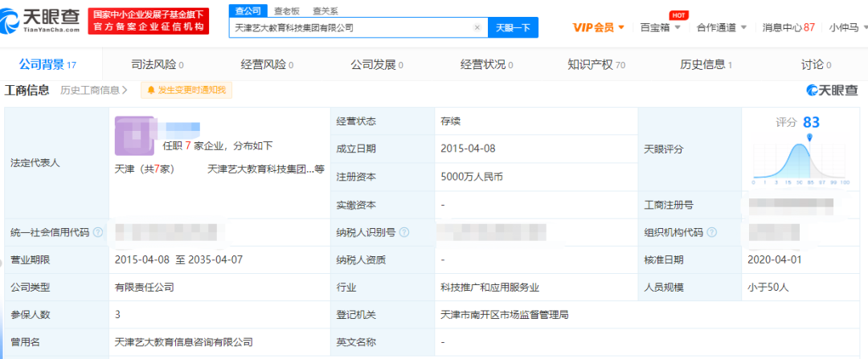Select the 公司背景 tab
The image size is (868, 359).
pyautogui.click(x=47, y=65)
